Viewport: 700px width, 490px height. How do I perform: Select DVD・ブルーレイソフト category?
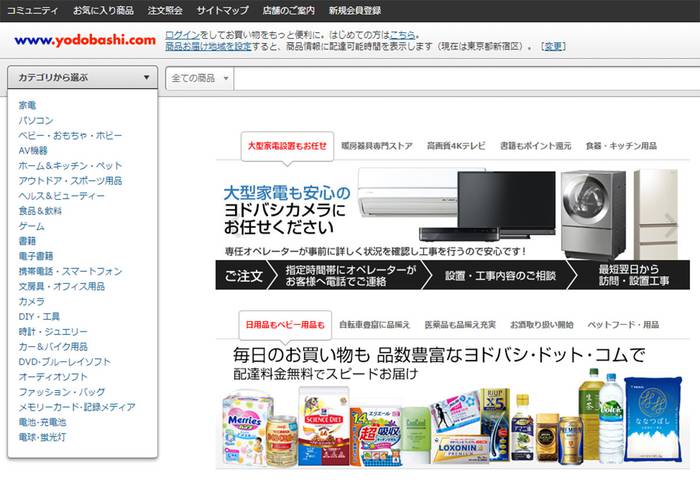coord(64,361)
